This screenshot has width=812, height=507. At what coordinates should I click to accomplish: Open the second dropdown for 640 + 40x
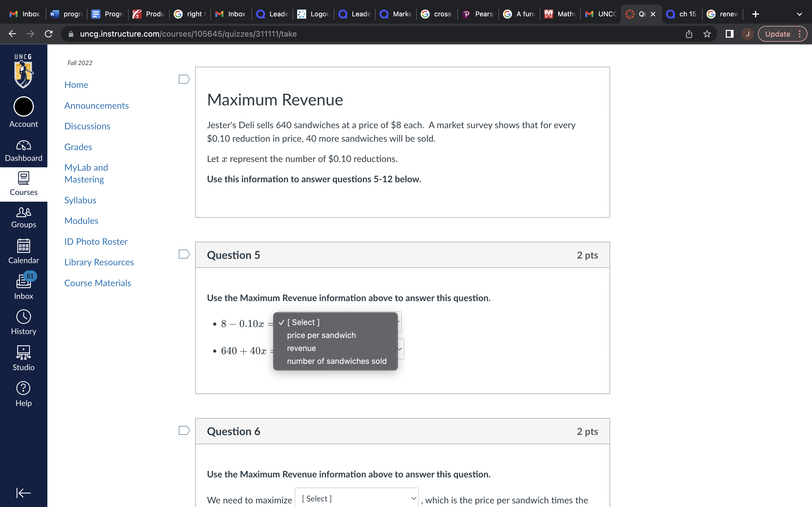coord(399,349)
